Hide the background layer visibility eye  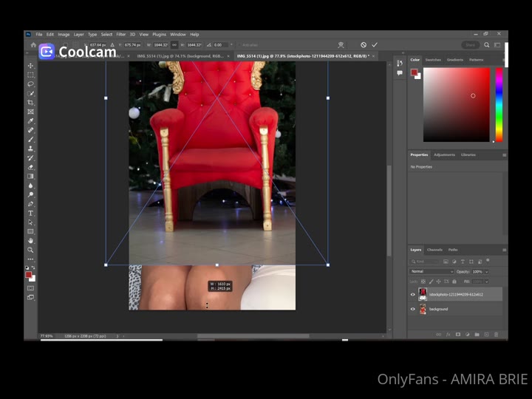[x=413, y=309]
